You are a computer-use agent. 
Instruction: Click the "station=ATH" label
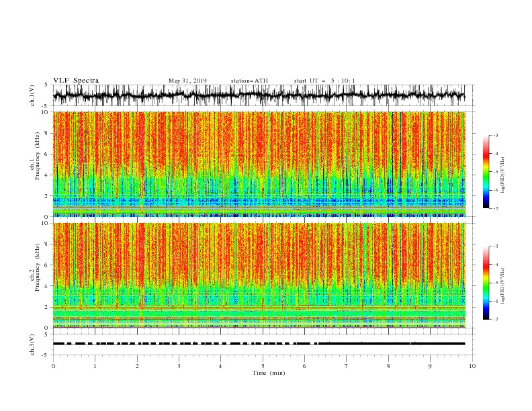tap(249, 81)
